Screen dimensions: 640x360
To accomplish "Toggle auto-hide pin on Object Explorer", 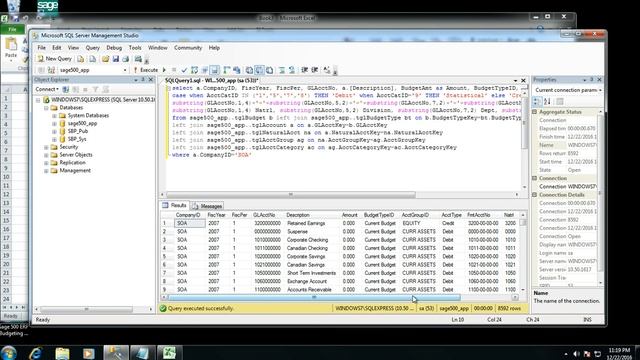I will click(x=143, y=80).
